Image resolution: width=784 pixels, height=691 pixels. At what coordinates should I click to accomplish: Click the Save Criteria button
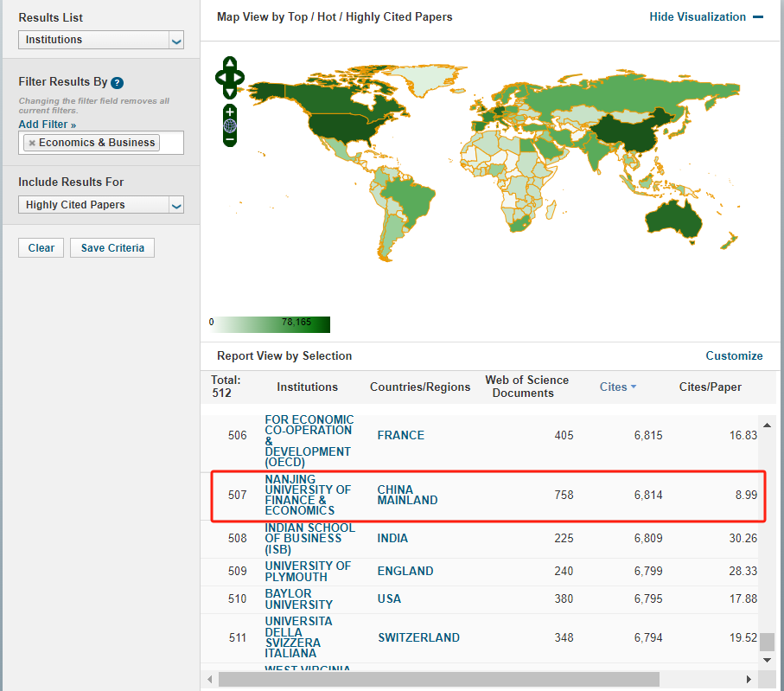pyautogui.click(x=112, y=248)
